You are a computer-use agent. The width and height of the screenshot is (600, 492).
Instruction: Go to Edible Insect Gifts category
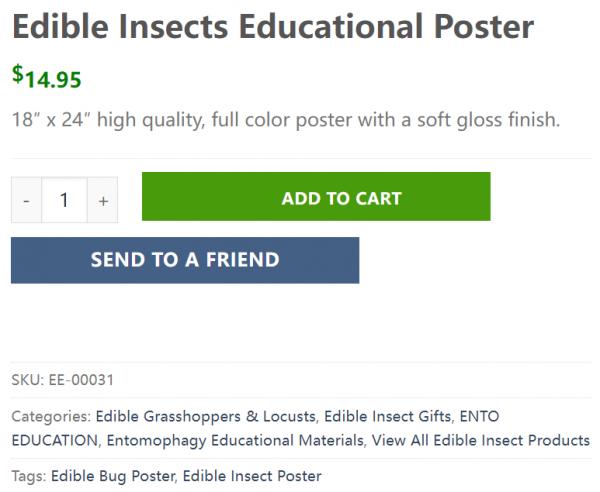click(388, 416)
